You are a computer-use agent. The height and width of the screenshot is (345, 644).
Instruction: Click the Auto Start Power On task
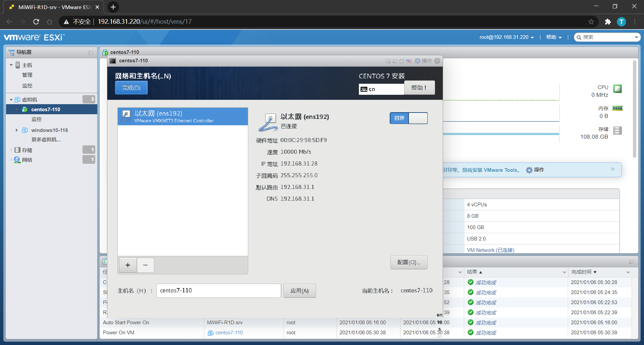click(126, 323)
